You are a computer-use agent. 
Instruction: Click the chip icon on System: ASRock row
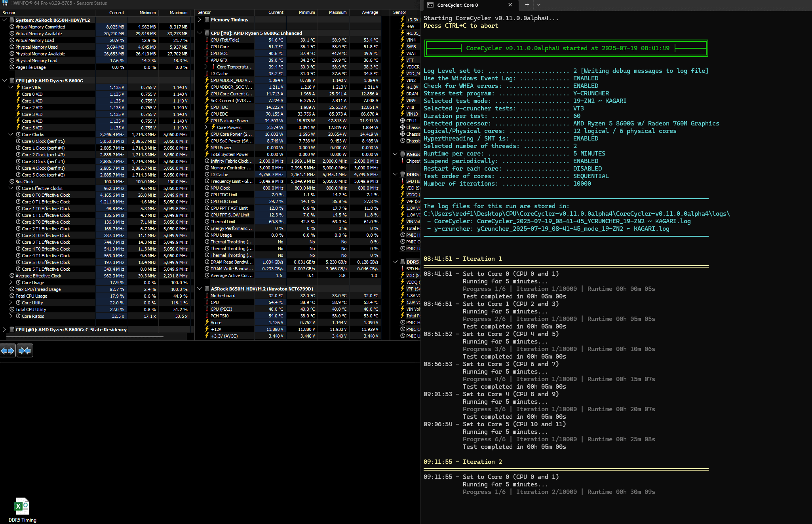tap(12, 20)
